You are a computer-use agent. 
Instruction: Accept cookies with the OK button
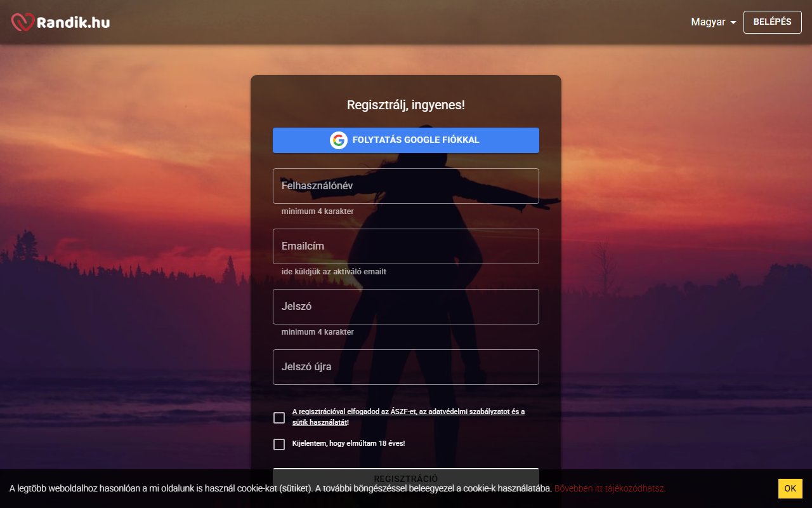coord(790,488)
